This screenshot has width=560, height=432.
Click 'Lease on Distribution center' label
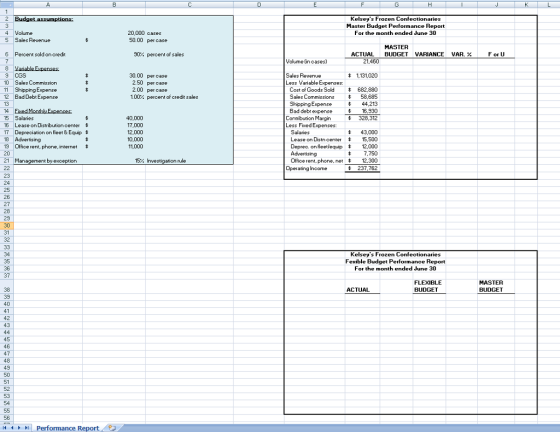[x=47, y=125]
